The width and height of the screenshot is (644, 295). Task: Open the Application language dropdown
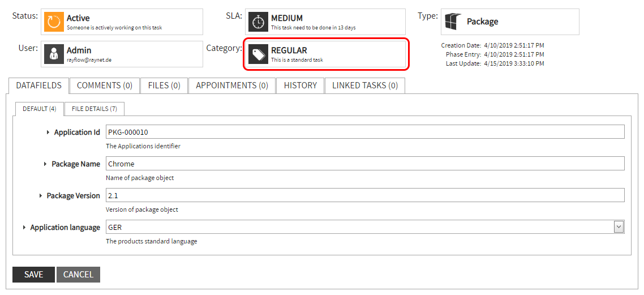point(619,227)
